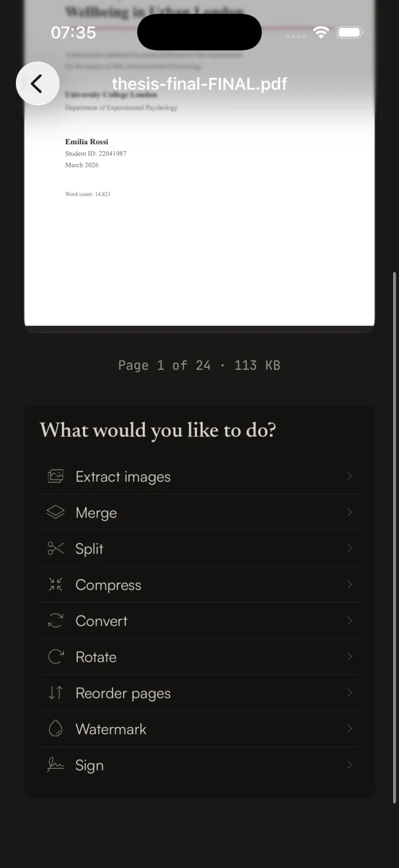Tap the Page 1 of 24 indicator
The image size is (399, 868).
199,364
